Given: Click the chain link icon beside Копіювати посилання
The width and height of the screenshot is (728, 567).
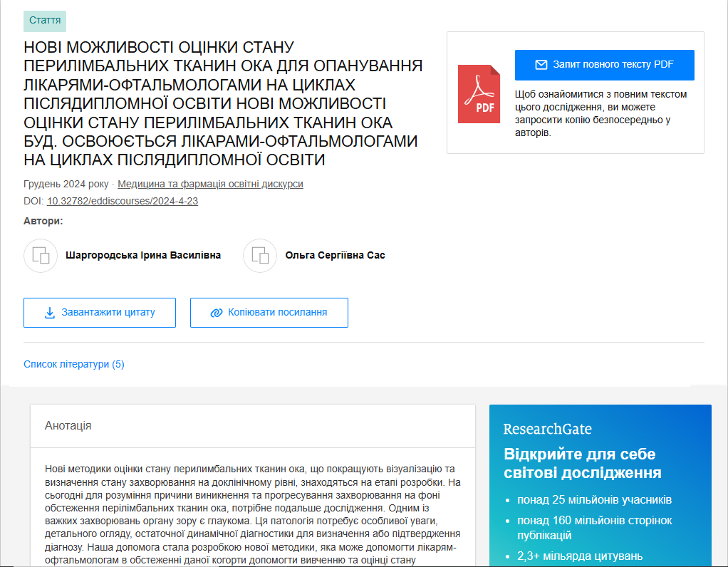Looking at the screenshot, I should pyautogui.click(x=217, y=313).
